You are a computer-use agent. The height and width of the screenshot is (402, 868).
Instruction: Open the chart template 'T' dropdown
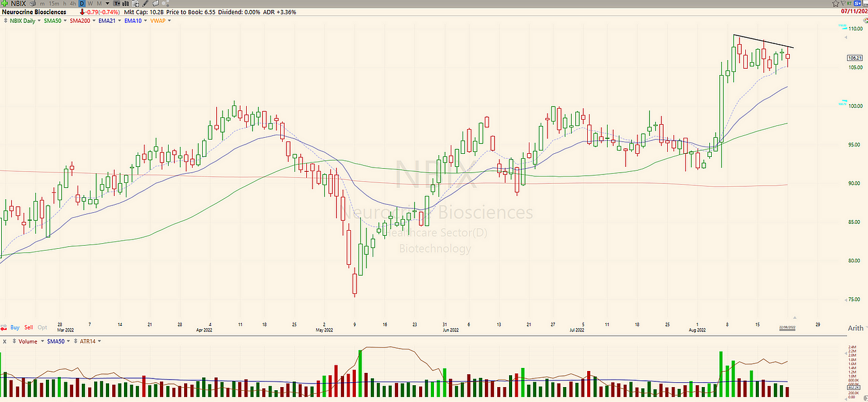click(117, 4)
